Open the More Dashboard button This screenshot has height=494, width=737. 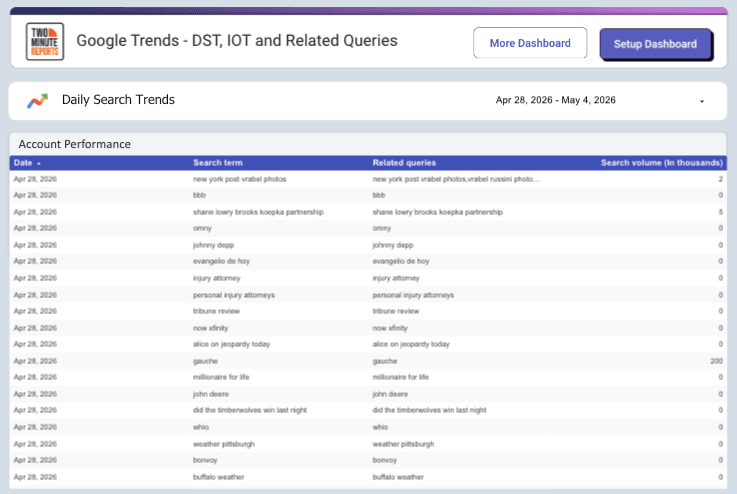tap(530, 43)
